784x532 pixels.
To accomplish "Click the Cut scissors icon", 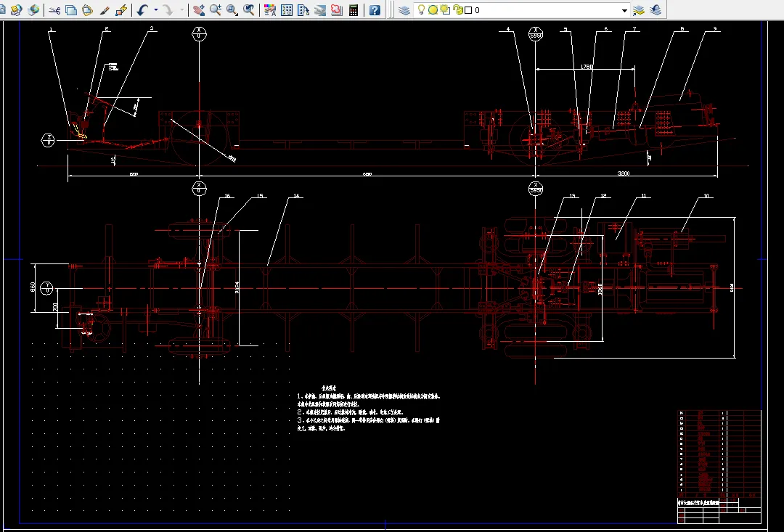I will (x=54, y=10).
